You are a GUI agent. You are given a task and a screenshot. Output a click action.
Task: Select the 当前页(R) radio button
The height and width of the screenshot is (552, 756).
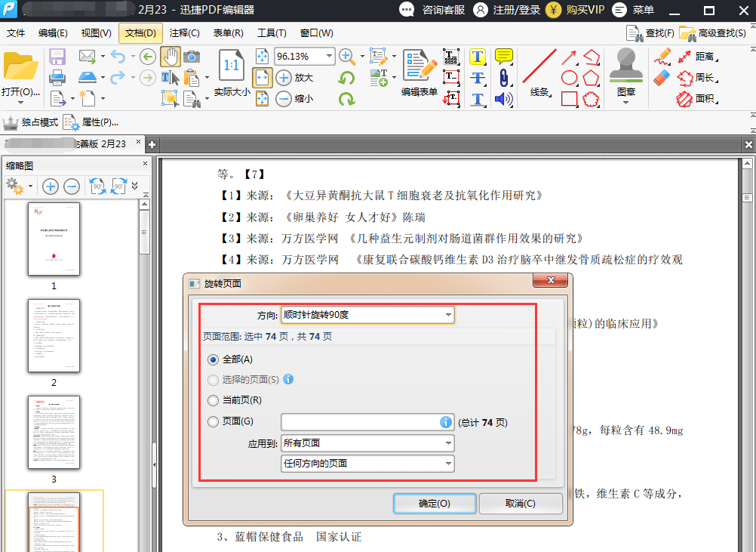(x=213, y=400)
